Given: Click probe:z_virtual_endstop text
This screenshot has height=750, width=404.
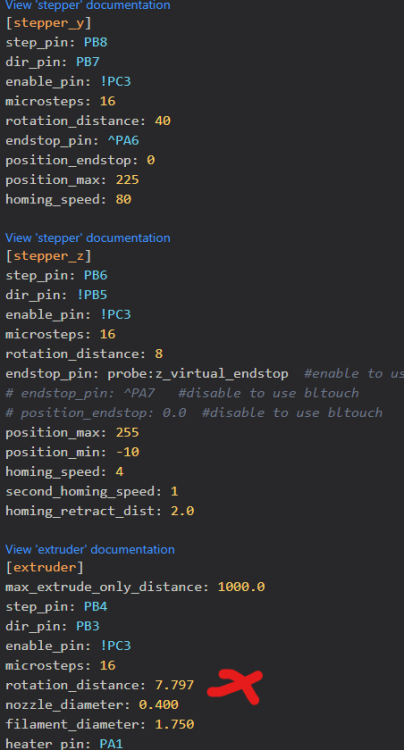Looking at the screenshot, I should 198,374.
